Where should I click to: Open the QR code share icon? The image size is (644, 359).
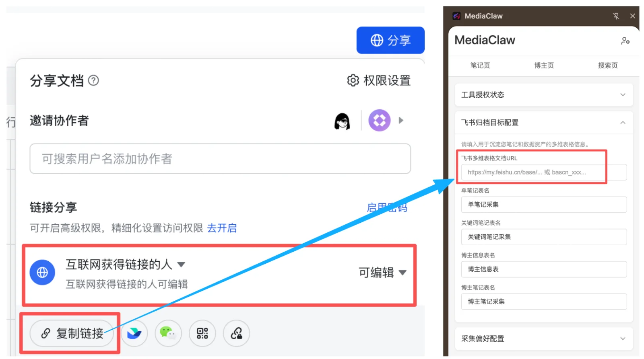coord(202,333)
